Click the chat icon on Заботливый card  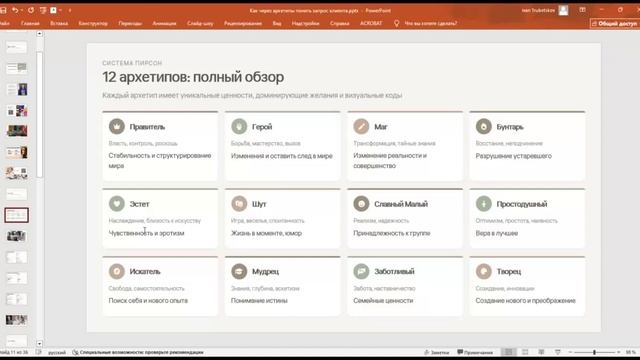(x=361, y=271)
